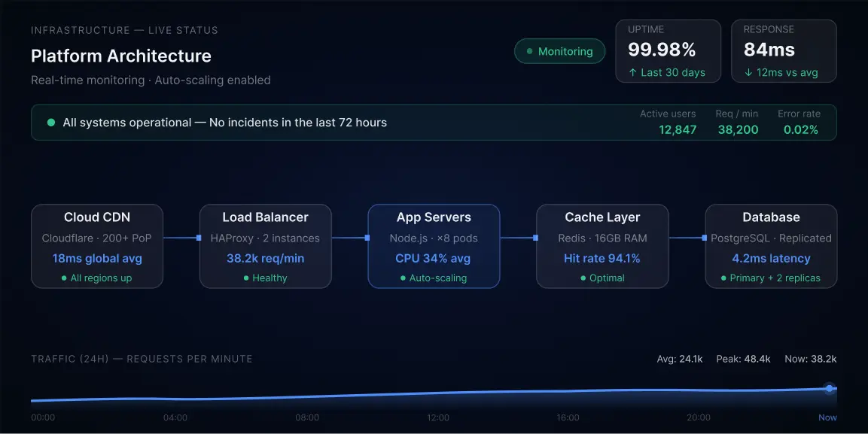Click the green status dot beside Optimal

tap(583, 278)
